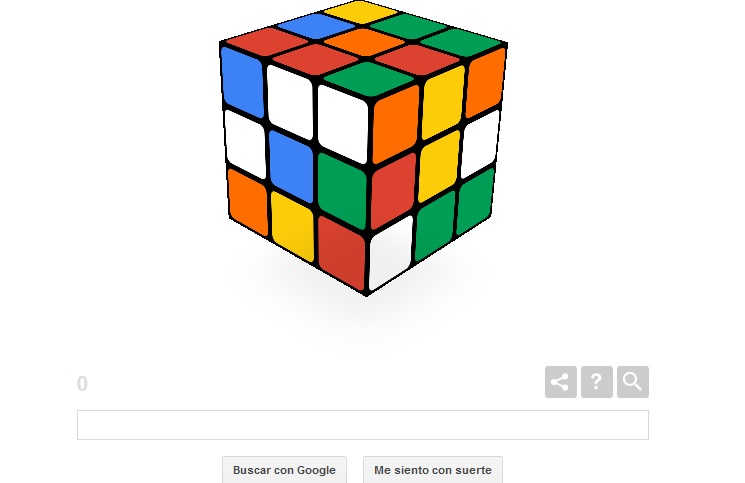Select the blue top corner sticker on left face

pyautogui.click(x=242, y=82)
